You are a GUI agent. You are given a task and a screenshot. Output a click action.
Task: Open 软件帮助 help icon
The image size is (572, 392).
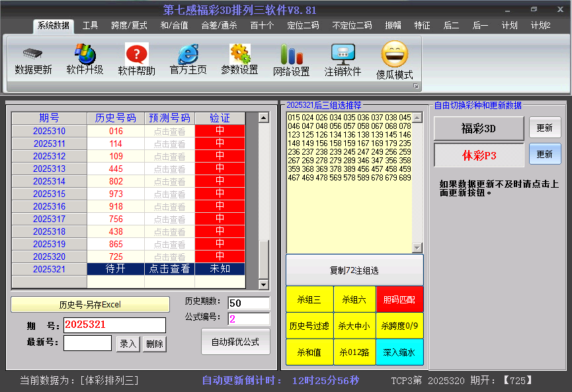(x=136, y=54)
